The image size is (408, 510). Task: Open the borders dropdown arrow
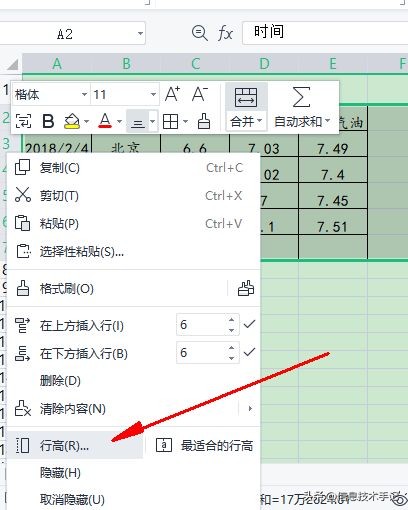tap(185, 121)
